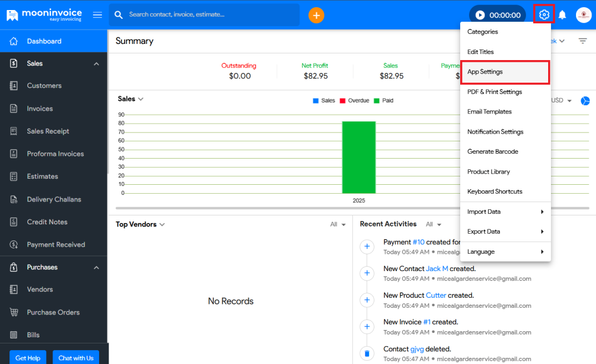Screen dimensions: 596x364
Task: Click the Purchase Orders cart icon
Action: click(x=14, y=312)
